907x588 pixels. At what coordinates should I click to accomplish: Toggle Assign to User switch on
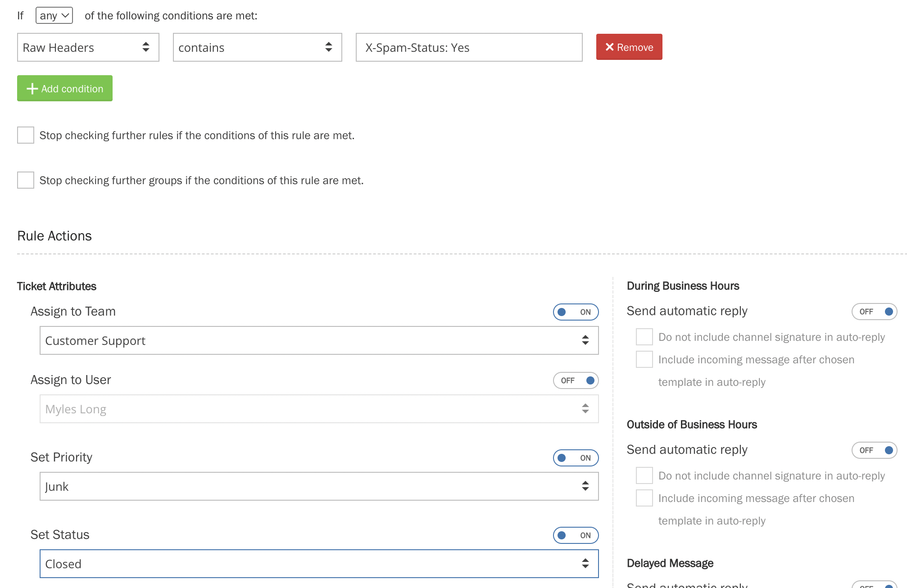point(576,380)
